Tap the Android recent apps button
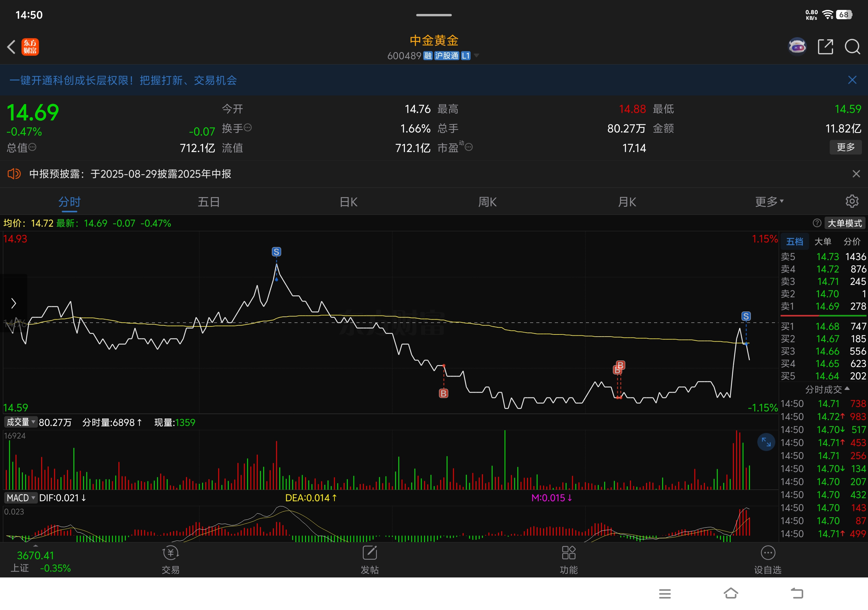The image size is (868, 610). [665, 594]
